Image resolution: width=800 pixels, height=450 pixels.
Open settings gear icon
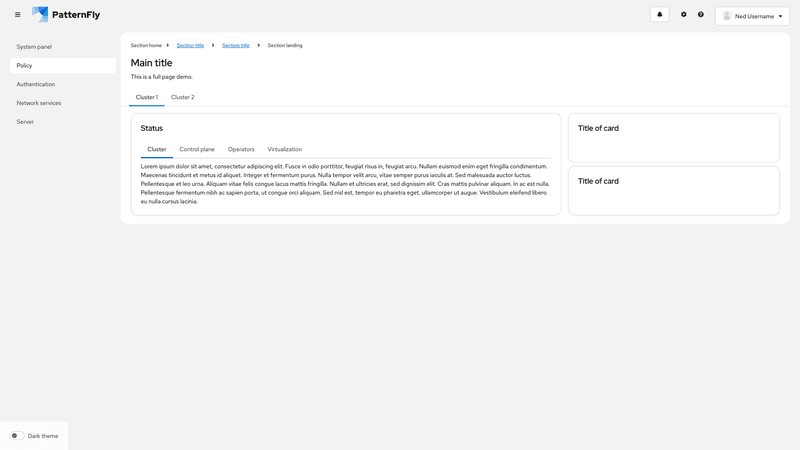pos(684,15)
